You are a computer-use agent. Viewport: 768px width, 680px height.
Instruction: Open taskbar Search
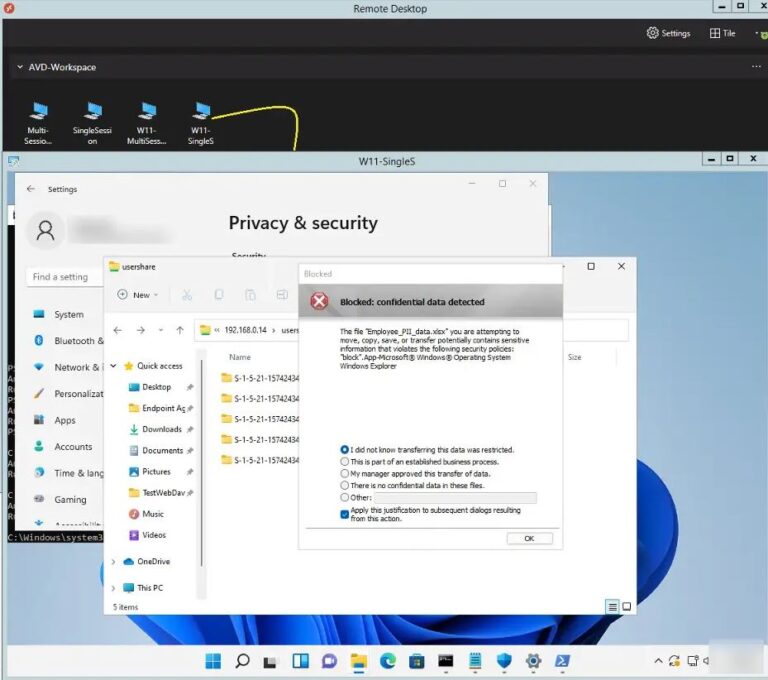click(242, 661)
